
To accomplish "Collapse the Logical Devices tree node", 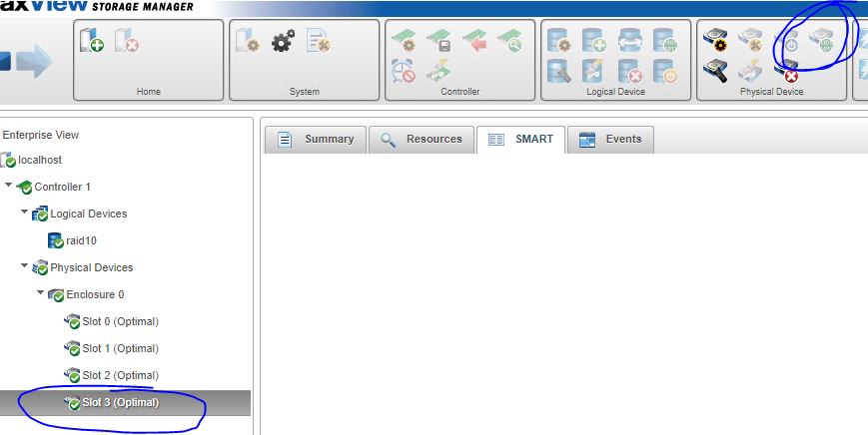I will tap(25, 214).
